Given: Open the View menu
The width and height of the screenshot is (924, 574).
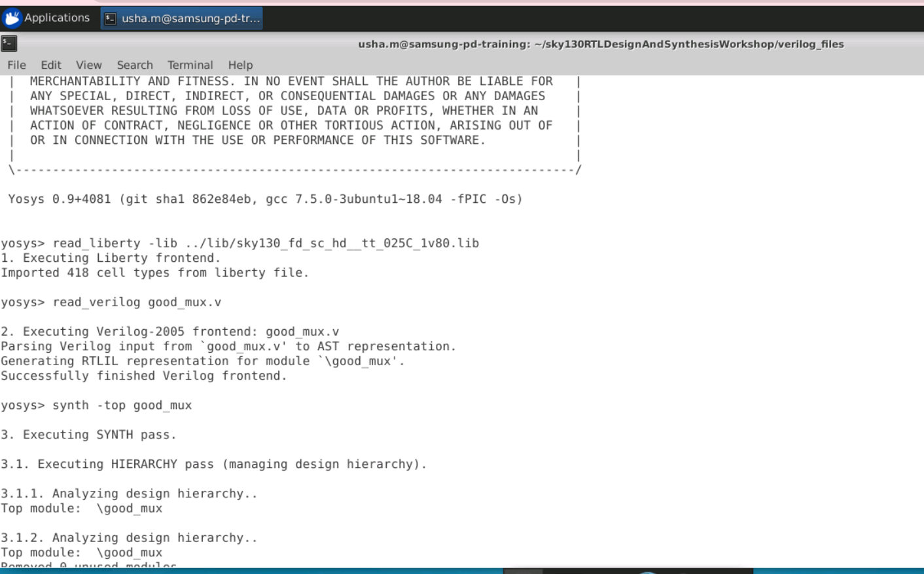Looking at the screenshot, I should (88, 65).
